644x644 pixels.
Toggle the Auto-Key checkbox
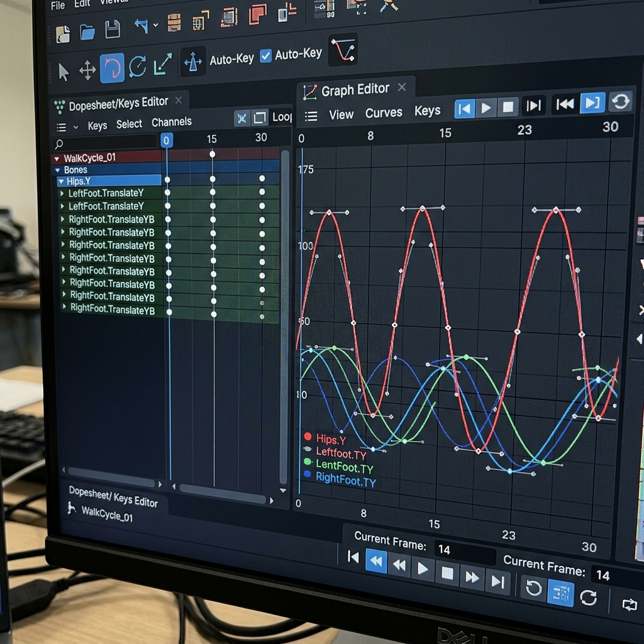click(x=266, y=56)
